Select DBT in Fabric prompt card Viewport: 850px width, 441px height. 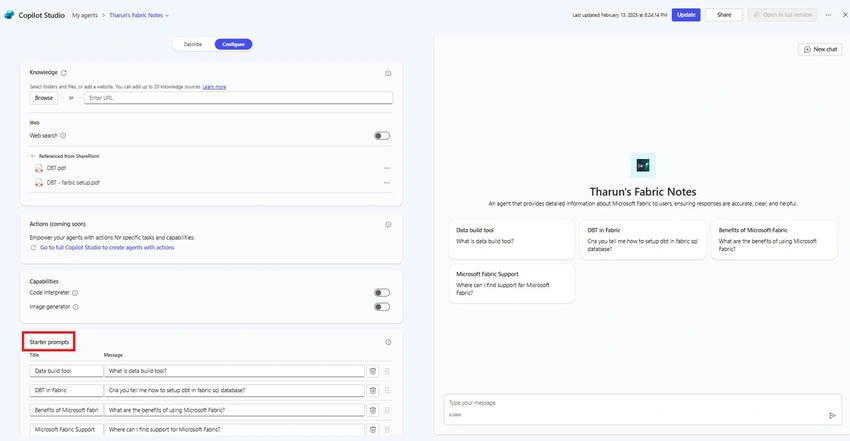point(643,239)
